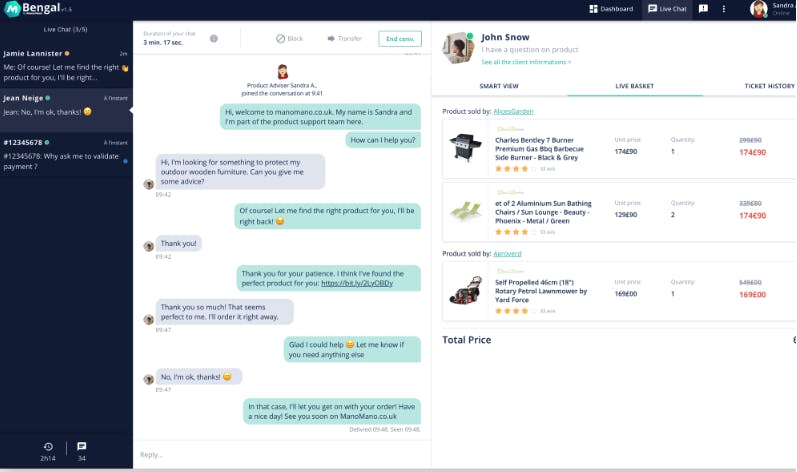Click the Product Adviser Sandra avatar in chat
797x472 pixels.
click(x=282, y=71)
